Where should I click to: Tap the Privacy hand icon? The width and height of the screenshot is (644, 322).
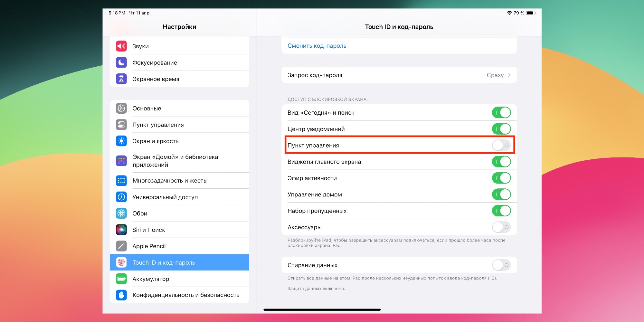(x=121, y=295)
